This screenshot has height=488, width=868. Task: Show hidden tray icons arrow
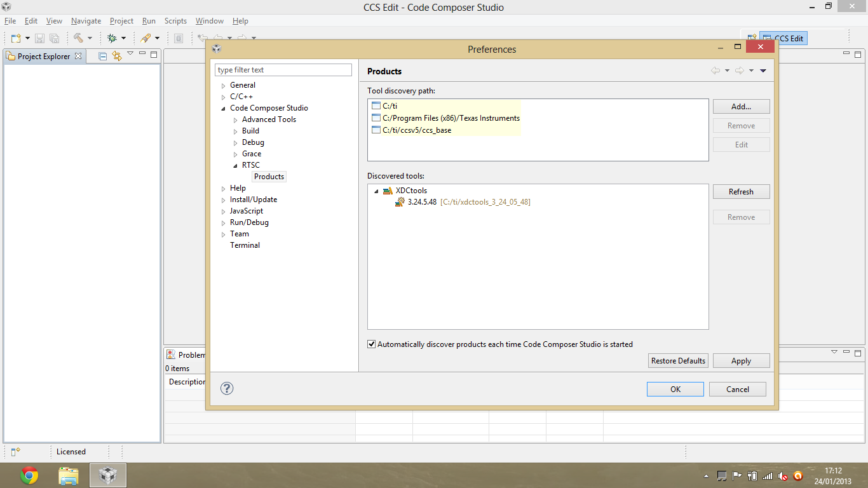tap(706, 476)
